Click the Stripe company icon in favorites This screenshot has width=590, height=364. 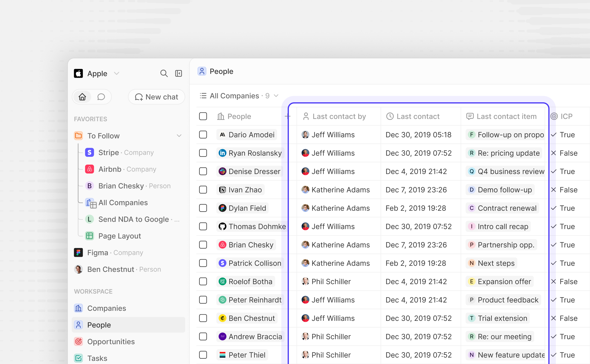click(x=89, y=152)
